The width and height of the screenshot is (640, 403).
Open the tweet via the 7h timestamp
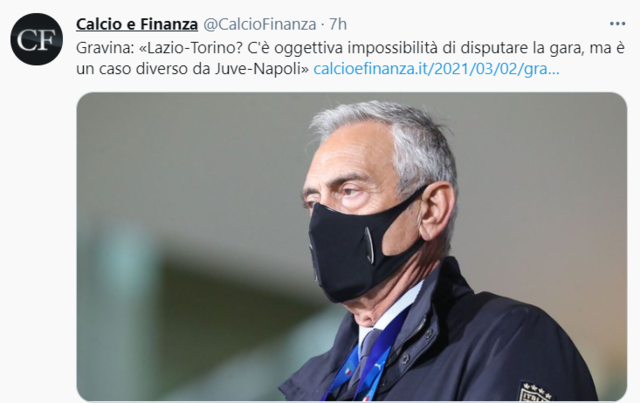click(338, 24)
